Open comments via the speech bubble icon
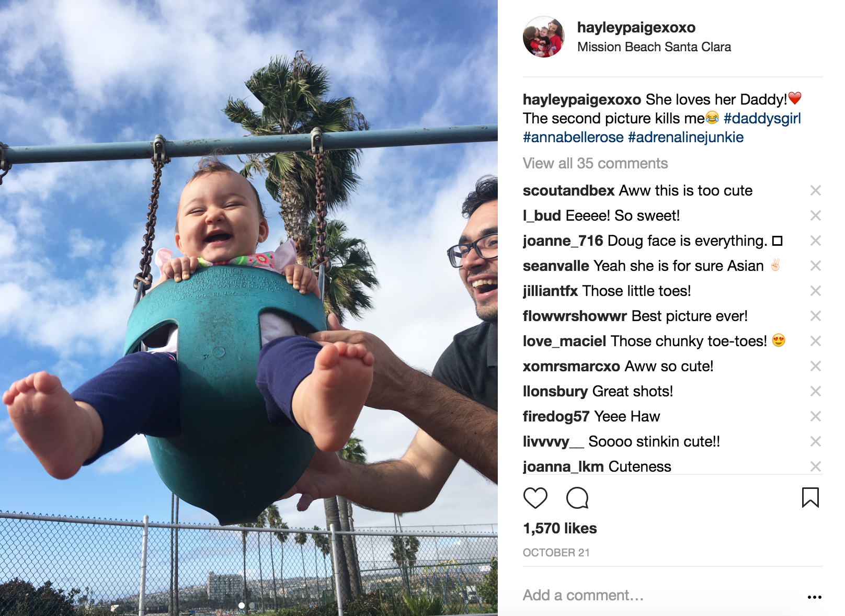Viewport: 845px width, 616px height. pos(577,498)
